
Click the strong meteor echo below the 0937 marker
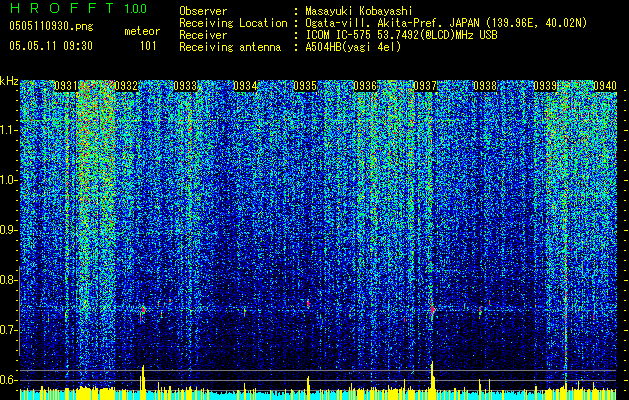(x=432, y=310)
